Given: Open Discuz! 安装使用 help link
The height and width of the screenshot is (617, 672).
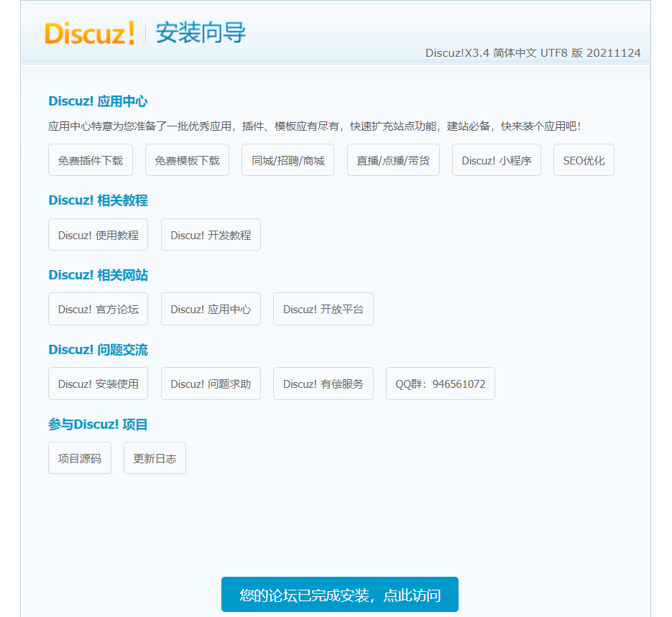Looking at the screenshot, I should click(98, 384).
